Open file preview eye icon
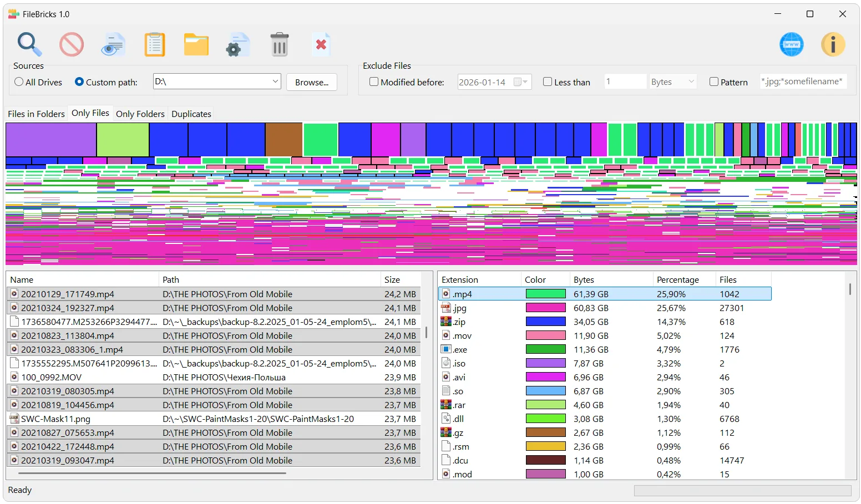Viewport: 861px width, 504px height. coord(113,44)
